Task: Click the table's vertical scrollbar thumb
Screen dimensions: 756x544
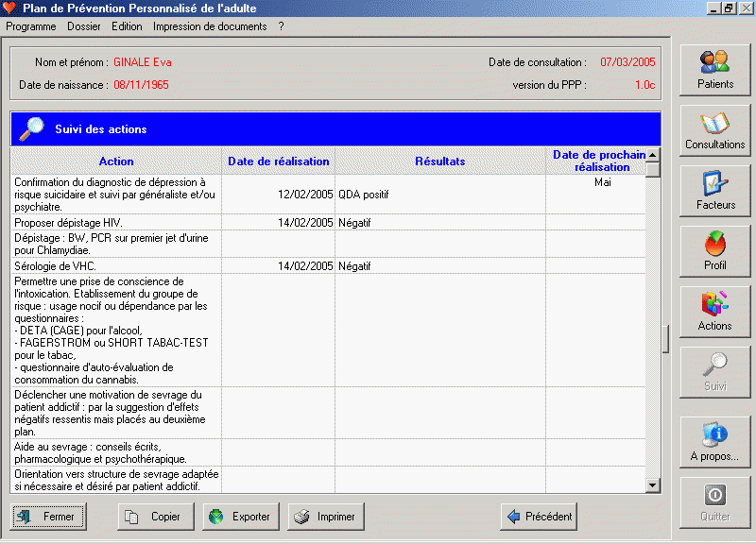Action: pyautogui.click(x=653, y=170)
